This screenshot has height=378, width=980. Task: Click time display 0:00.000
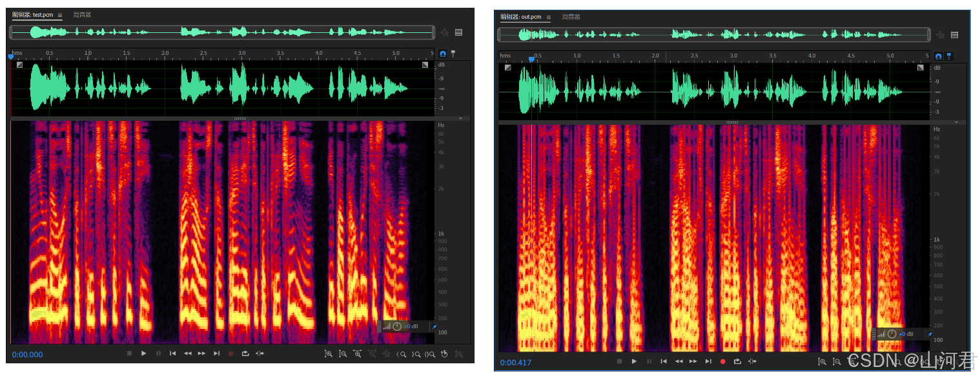(27, 354)
